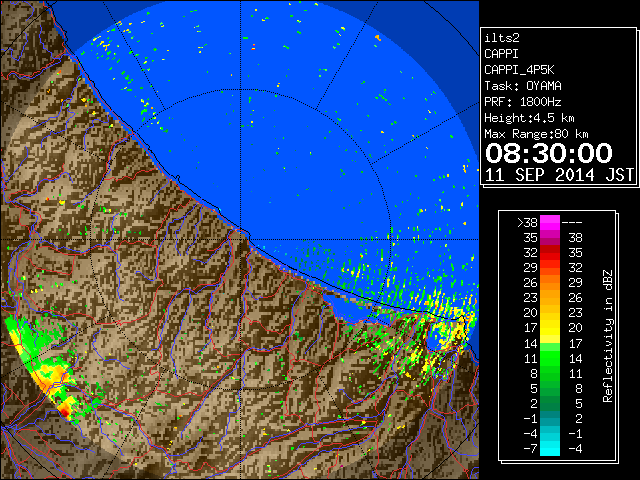Click the 'Reflectivity in dBZ' axis title
The image size is (640, 480).
[607, 336]
